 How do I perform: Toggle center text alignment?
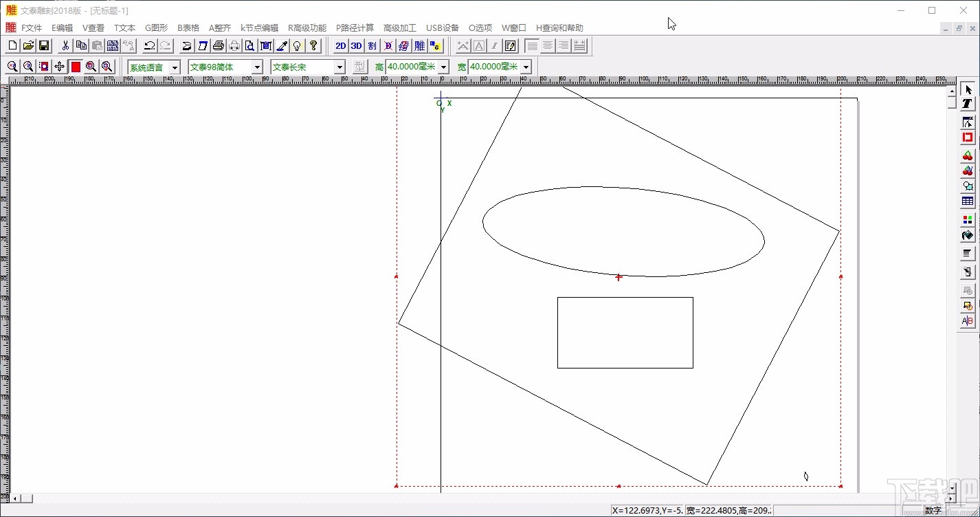548,46
